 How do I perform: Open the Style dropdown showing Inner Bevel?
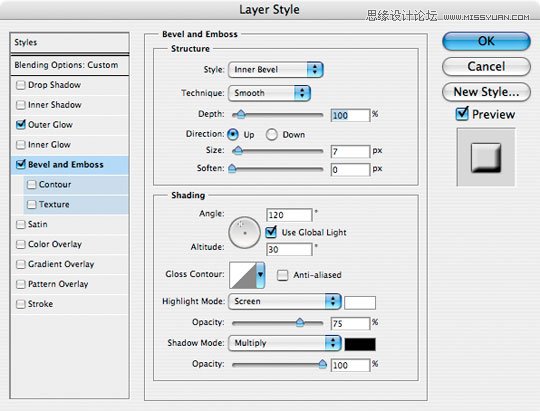276,70
